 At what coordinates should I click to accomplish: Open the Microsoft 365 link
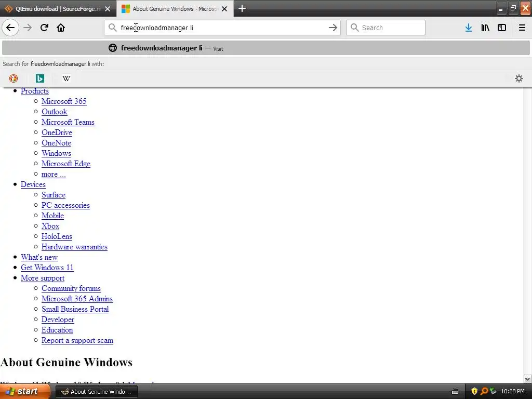[x=64, y=101]
